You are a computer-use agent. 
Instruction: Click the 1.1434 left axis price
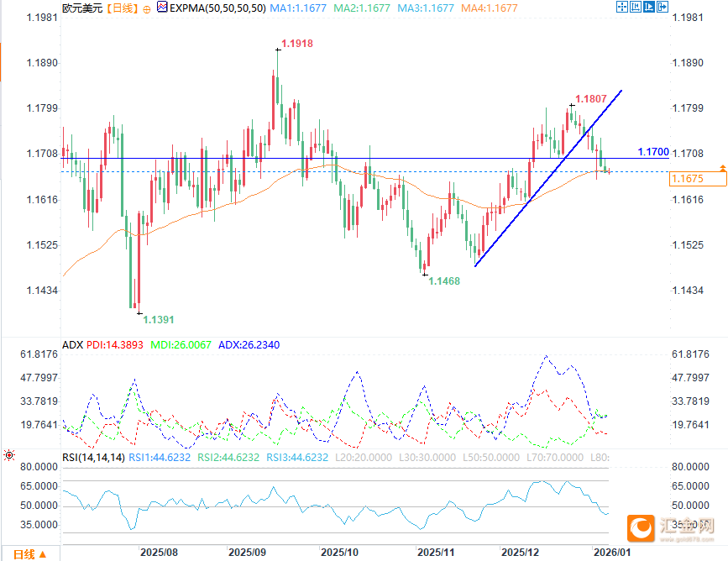(42, 291)
